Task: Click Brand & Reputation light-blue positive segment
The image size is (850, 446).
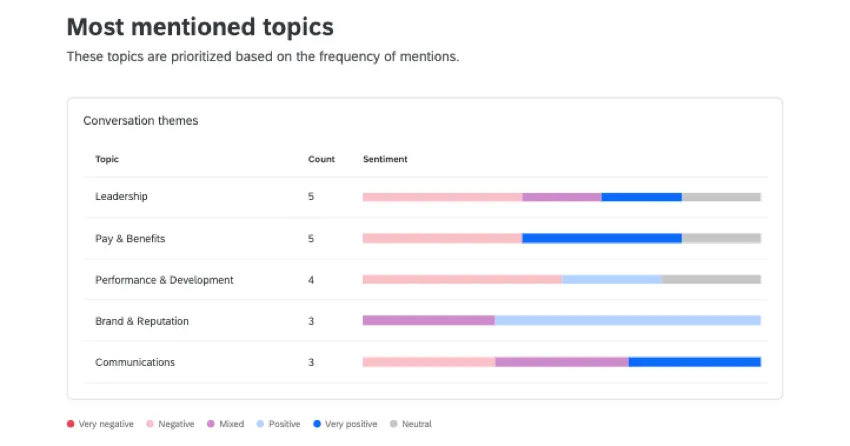Action: (x=627, y=321)
